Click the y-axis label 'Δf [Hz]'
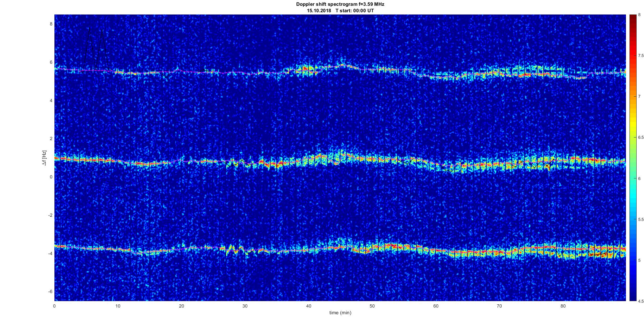Viewport: 644px width, 323px height. point(44,158)
